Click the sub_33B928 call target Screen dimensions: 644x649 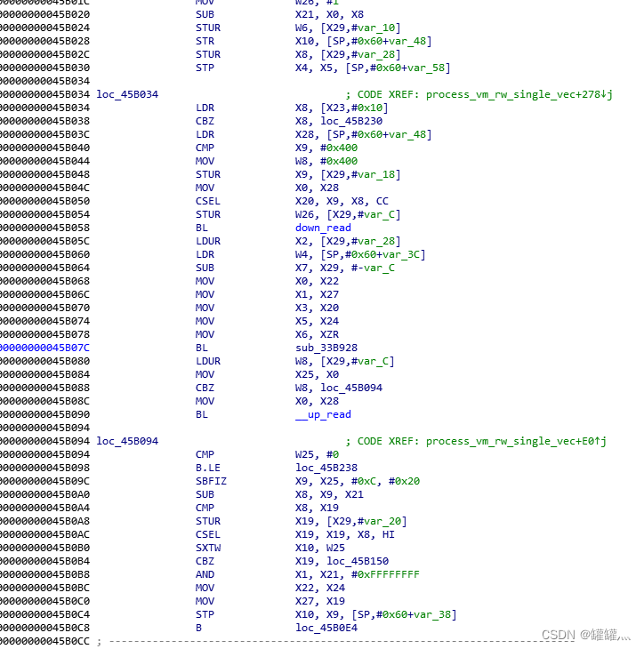pyautogui.click(x=326, y=348)
